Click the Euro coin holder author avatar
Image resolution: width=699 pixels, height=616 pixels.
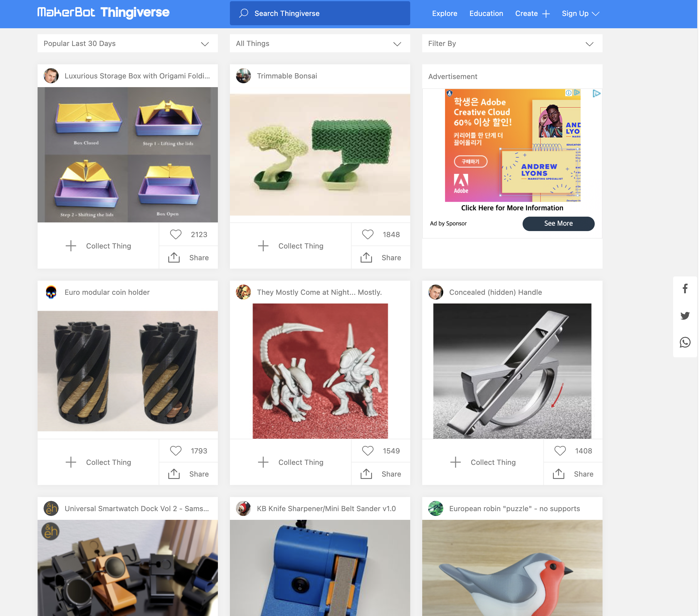pyautogui.click(x=51, y=292)
